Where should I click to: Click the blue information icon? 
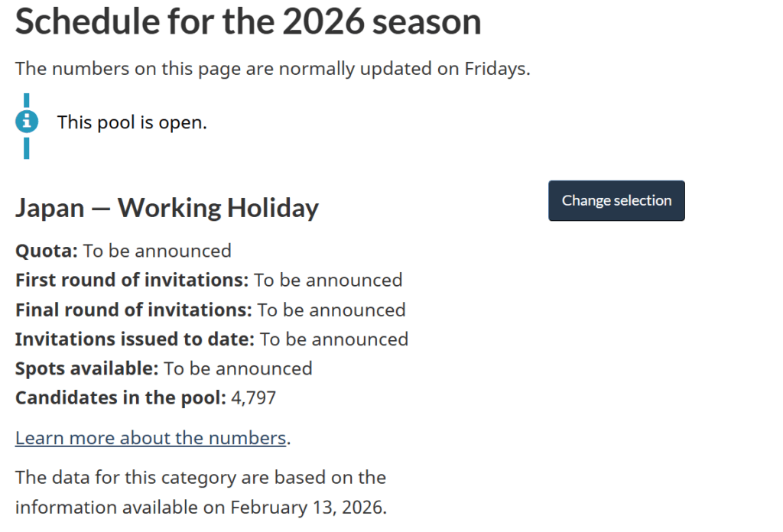click(x=27, y=121)
